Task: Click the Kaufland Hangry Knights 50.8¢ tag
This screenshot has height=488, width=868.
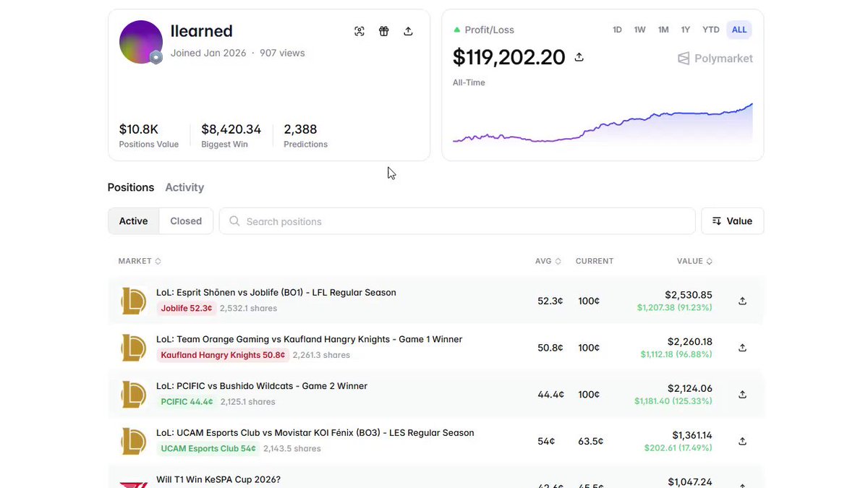Action: point(223,355)
